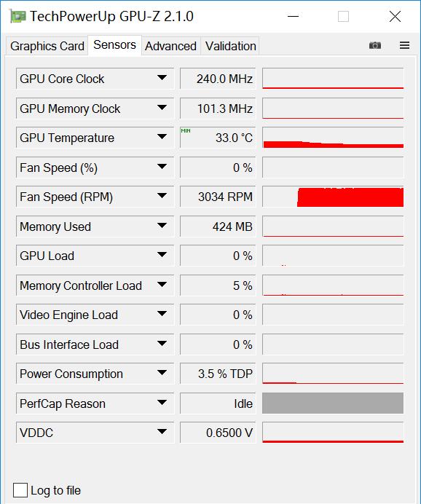Open the Advanced tab
The image size is (421, 504).
[x=170, y=46]
